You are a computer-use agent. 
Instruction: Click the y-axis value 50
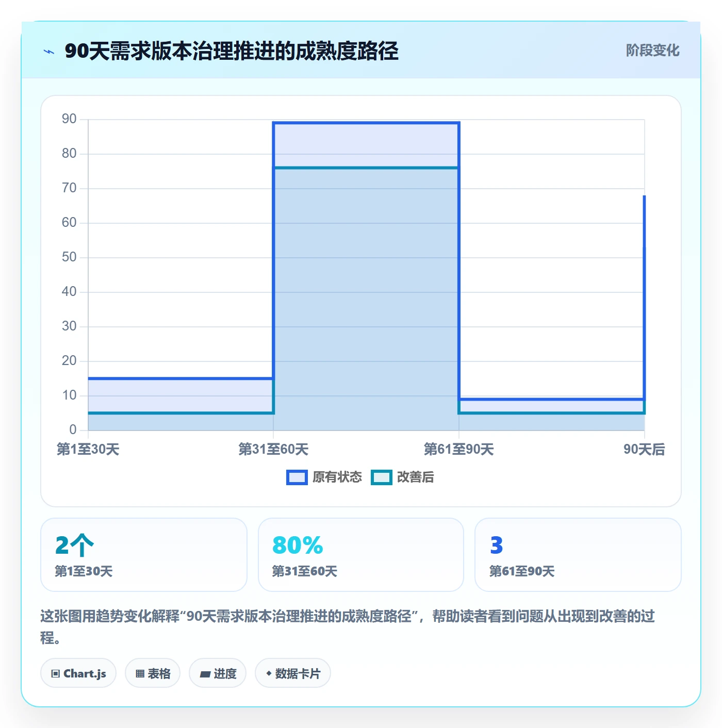[x=69, y=257]
